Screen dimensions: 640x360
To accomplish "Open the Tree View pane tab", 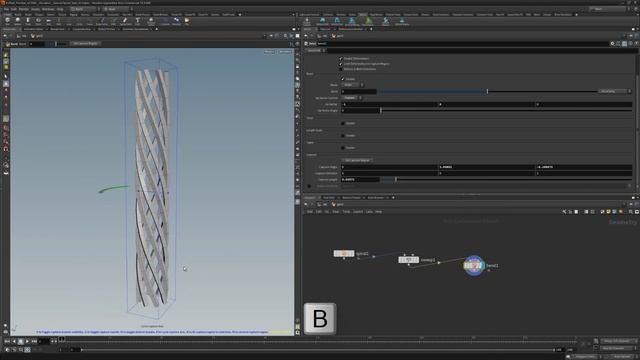I will coord(329,198).
